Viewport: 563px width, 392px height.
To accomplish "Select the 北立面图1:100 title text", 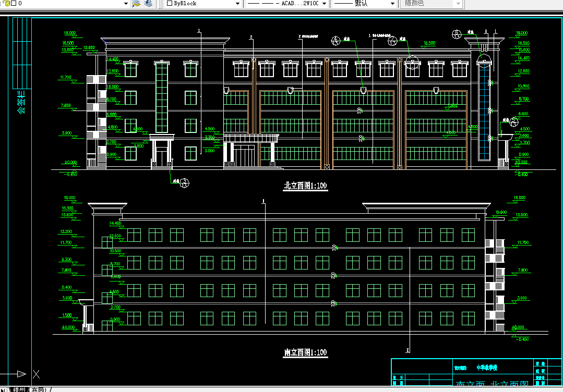I will click(305, 186).
